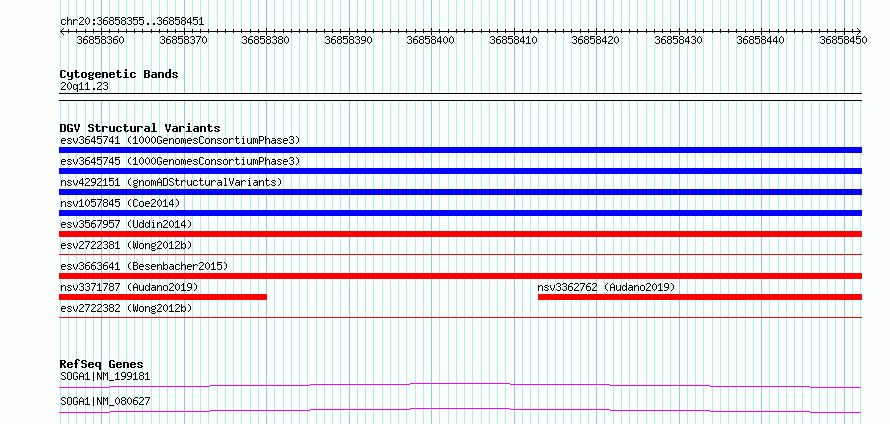
Task: Click ruler position 36858370
Action: pos(183,40)
